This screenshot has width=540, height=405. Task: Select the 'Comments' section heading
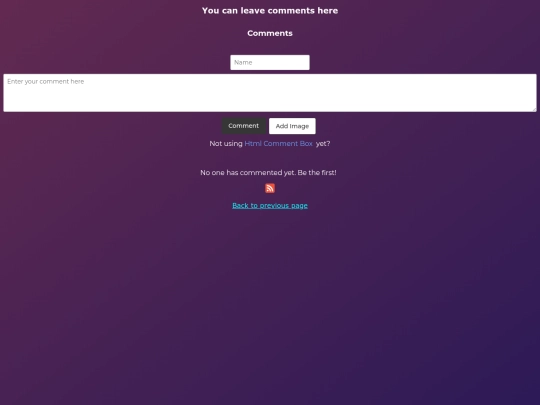270,33
